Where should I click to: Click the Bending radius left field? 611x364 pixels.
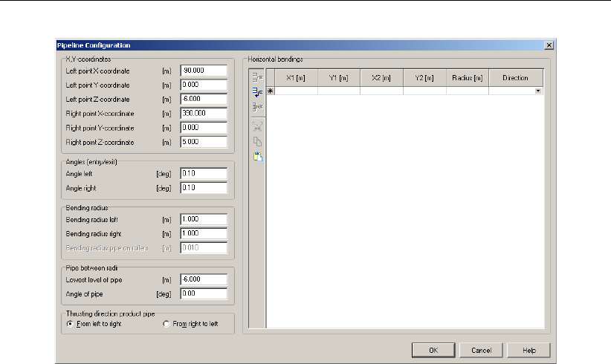click(x=204, y=219)
